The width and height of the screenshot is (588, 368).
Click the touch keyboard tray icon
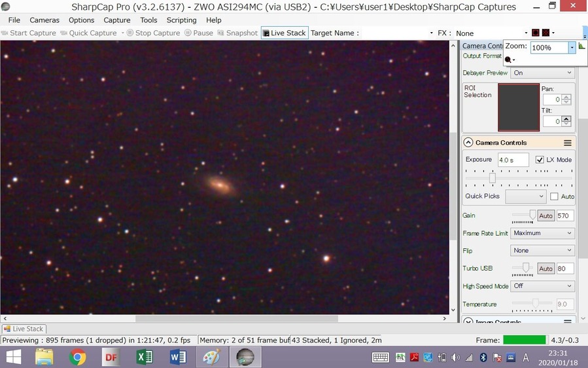(x=380, y=357)
